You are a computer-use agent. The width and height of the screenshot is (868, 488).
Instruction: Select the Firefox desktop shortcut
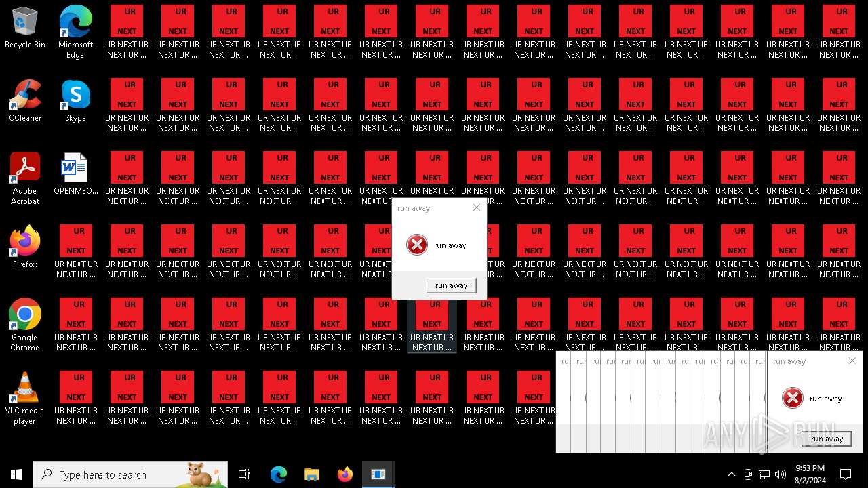click(x=24, y=247)
